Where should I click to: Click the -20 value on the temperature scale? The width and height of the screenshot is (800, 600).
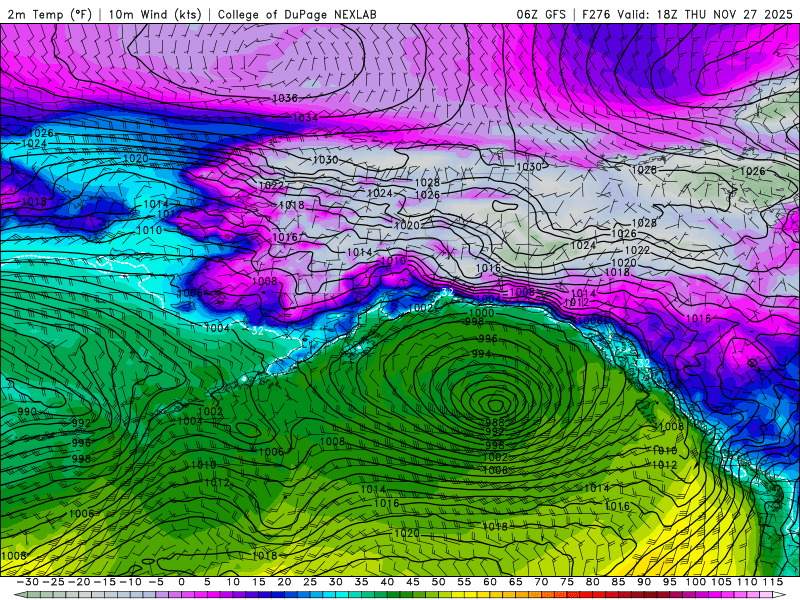click(80, 582)
